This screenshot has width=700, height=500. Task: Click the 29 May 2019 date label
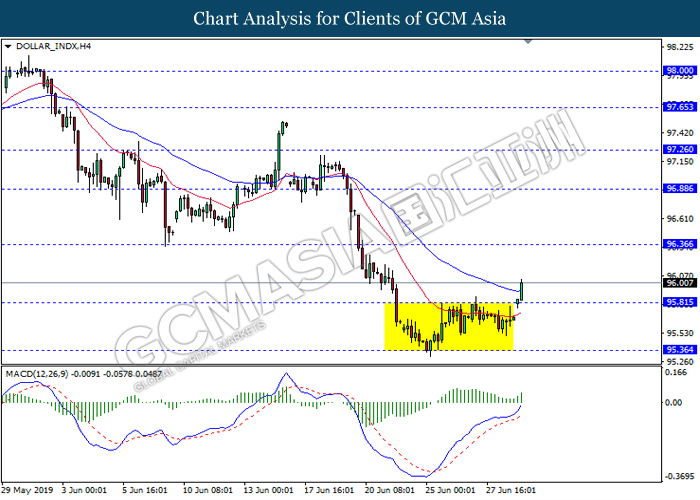tap(28, 490)
